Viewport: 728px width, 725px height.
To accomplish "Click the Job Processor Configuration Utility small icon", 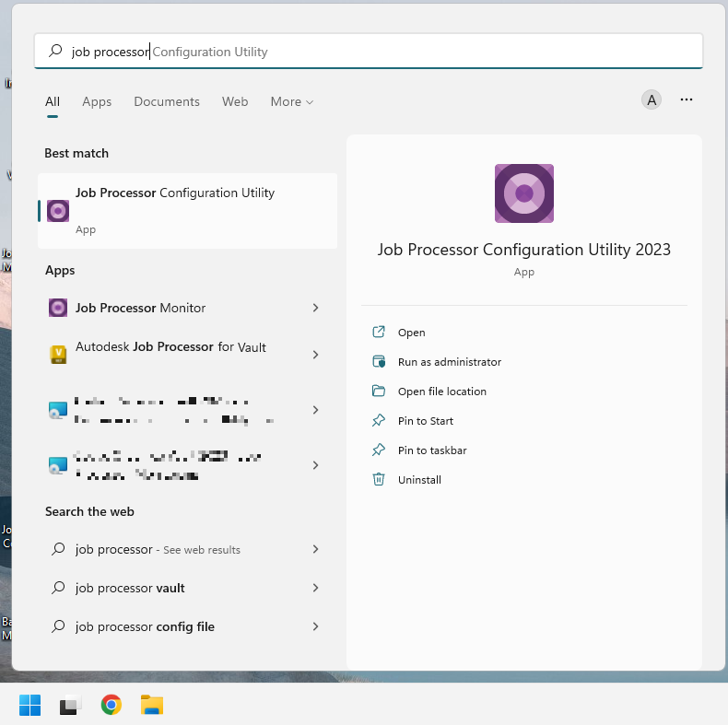I will point(58,211).
